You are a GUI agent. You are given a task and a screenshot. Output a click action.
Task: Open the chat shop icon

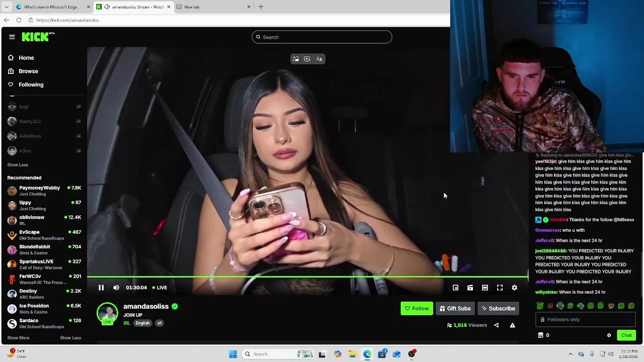541,335
